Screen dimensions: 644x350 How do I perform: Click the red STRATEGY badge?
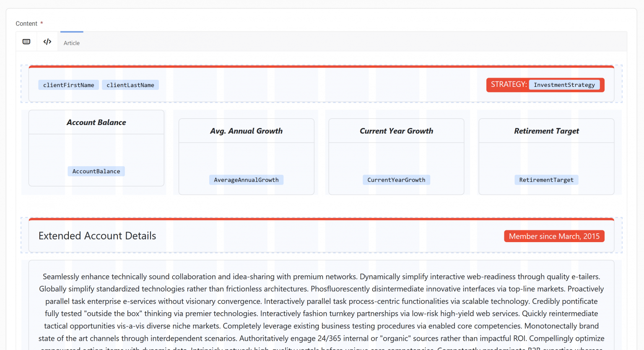coord(508,84)
